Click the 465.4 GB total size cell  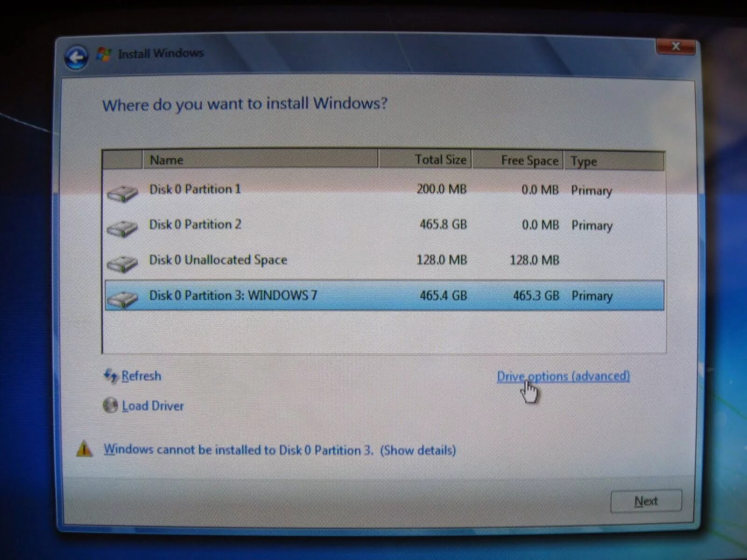[x=443, y=295]
